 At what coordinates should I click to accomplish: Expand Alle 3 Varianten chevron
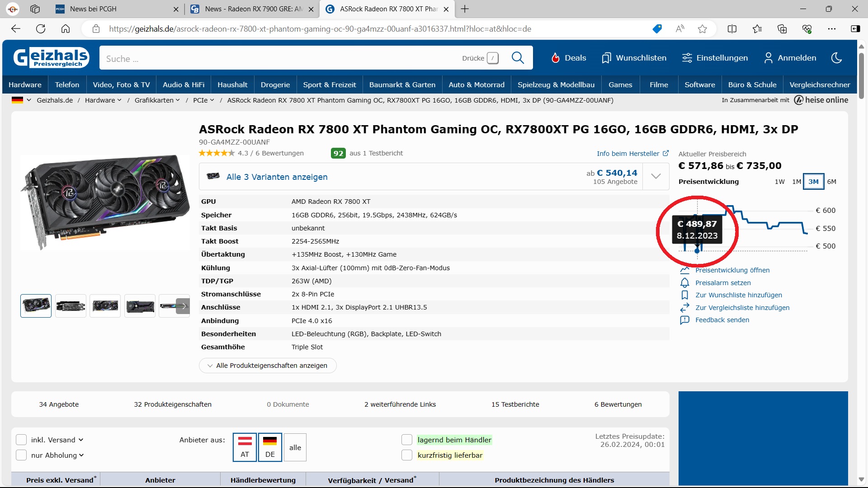[656, 177]
